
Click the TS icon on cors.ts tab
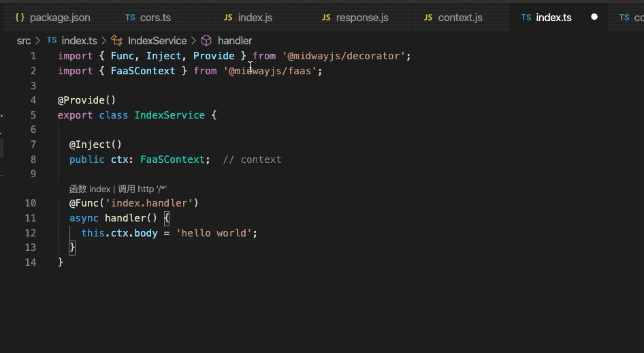point(130,18)
